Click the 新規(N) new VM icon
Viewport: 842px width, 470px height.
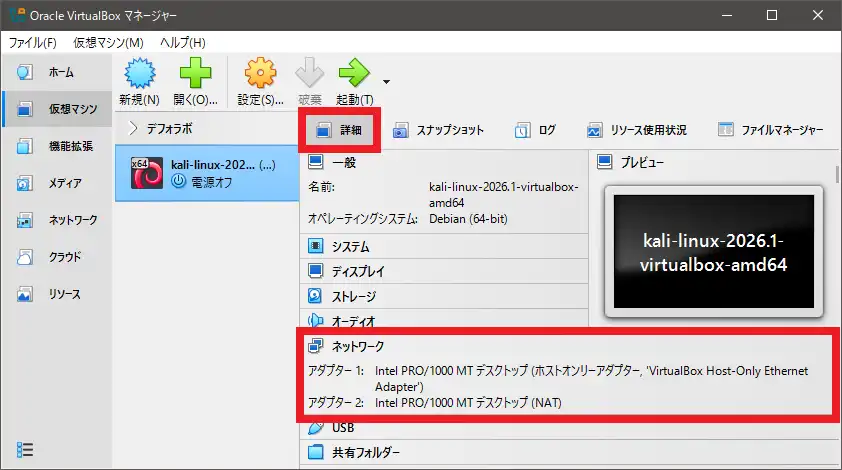click(138, 75)
